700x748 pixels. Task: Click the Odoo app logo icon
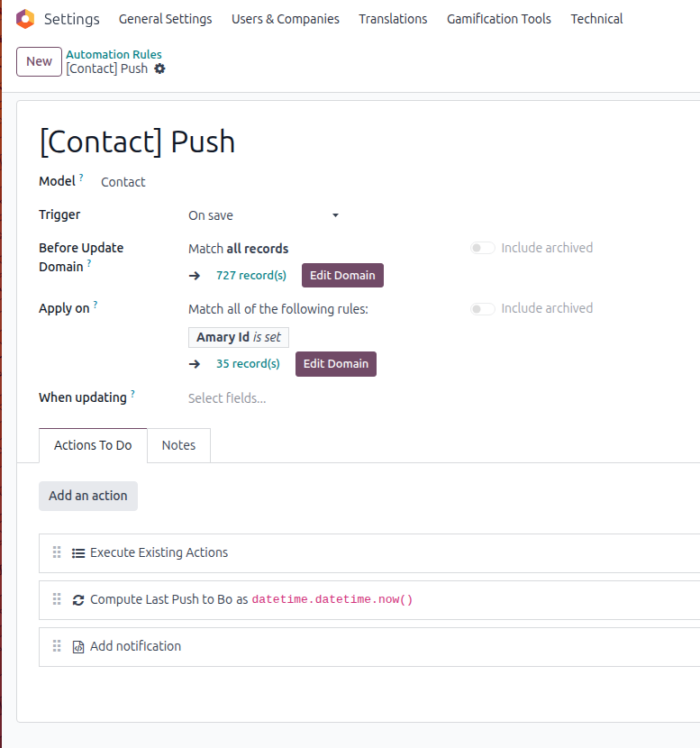point(25,19)
